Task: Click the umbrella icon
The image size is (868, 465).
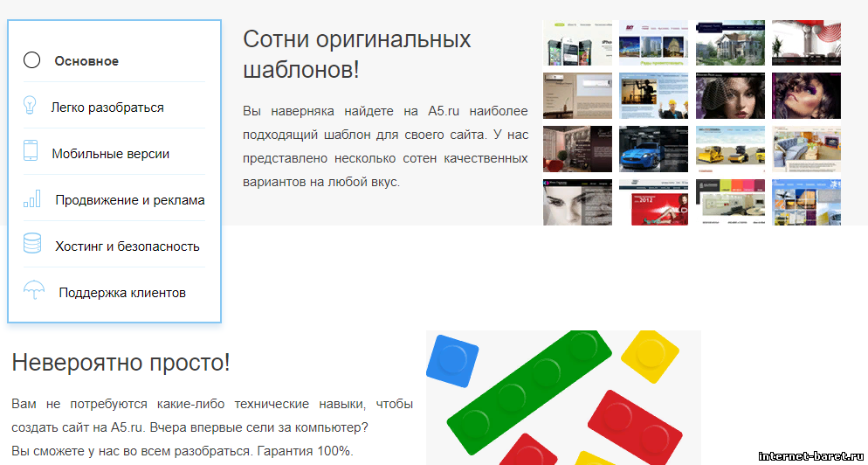Action: [34, 290]
